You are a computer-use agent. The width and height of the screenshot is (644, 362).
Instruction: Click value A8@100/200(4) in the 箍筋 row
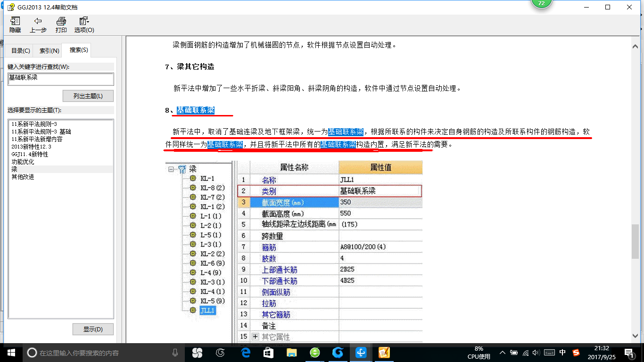pyautogui.click(x=363, y=247)
